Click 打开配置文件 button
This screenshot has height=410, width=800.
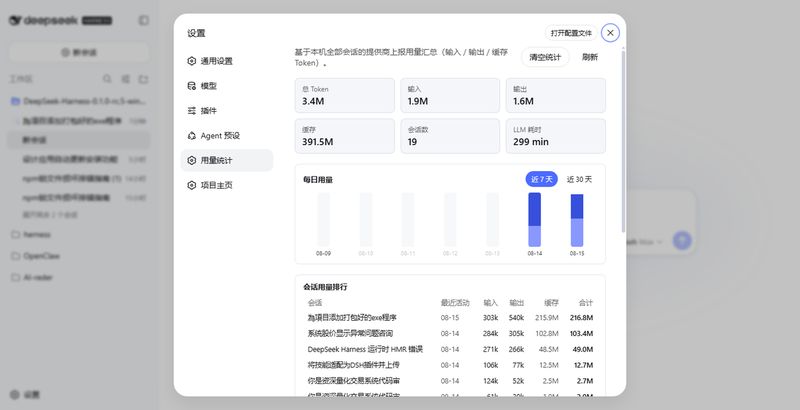click(x=571, y=33)
